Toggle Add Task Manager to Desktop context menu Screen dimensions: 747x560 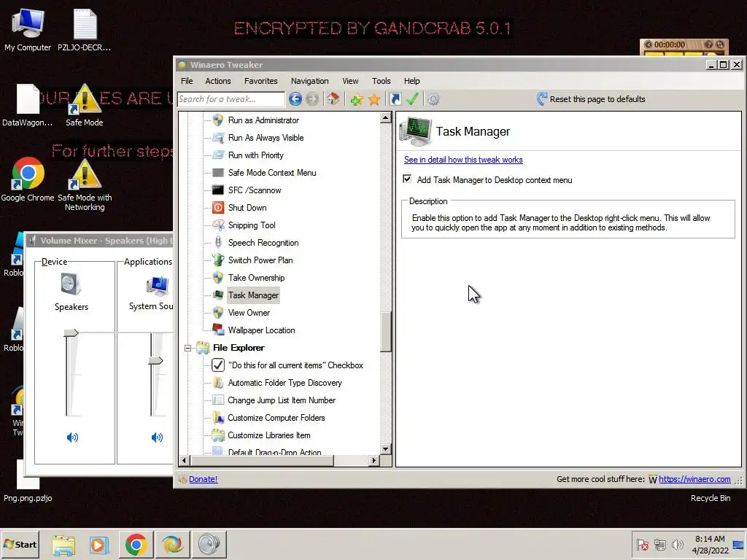[x=407, y=179]
